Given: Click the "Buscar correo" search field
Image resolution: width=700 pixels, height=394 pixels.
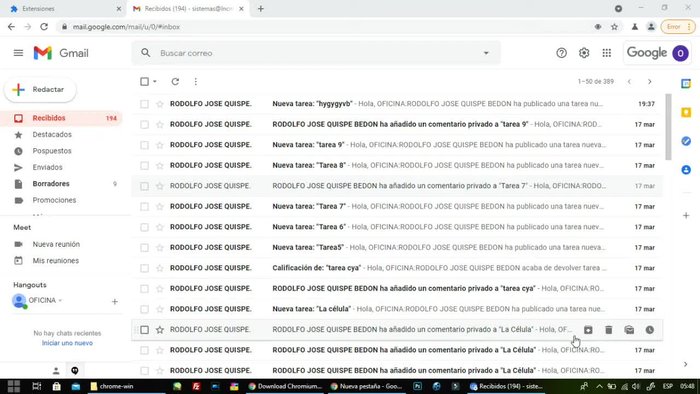Looking at the screenshot, I should 316,53.
